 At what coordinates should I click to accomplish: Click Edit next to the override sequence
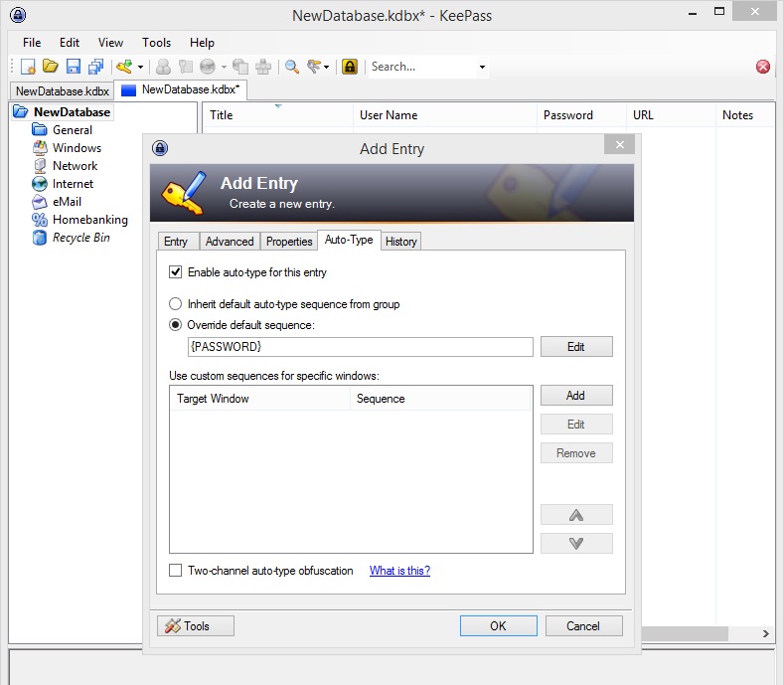coord(576,347)
